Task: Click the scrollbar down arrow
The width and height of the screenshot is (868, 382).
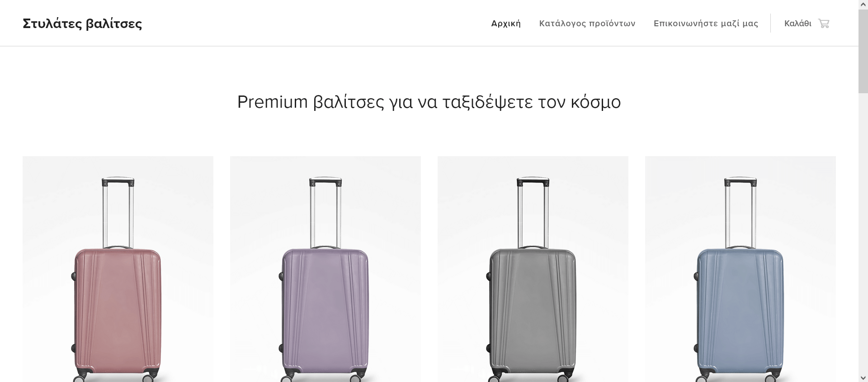Action: point(863,377)
